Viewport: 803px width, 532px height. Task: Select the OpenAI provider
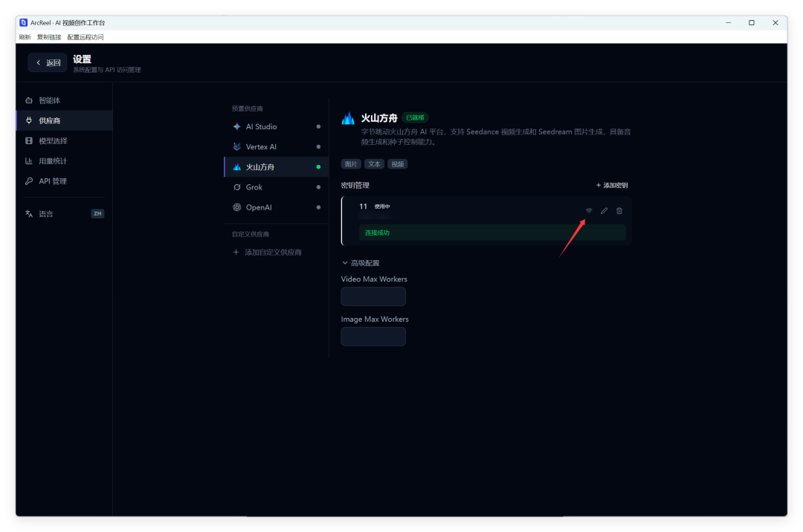coord(277,207)
